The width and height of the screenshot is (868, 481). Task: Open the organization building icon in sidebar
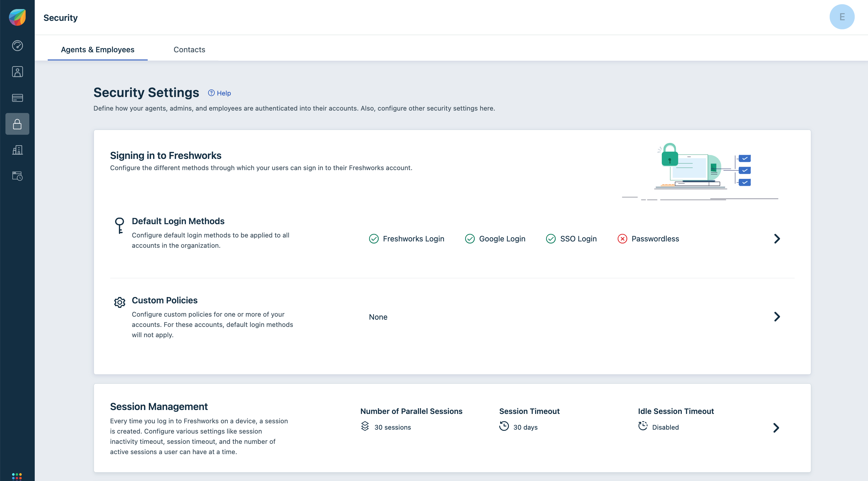[17, 150]
